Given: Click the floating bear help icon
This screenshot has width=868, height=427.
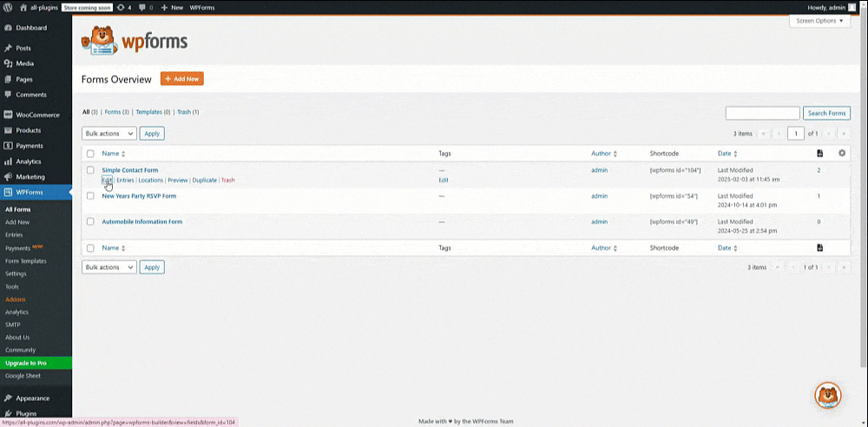Looking at the screenshot, I should [x=828, y=396].
